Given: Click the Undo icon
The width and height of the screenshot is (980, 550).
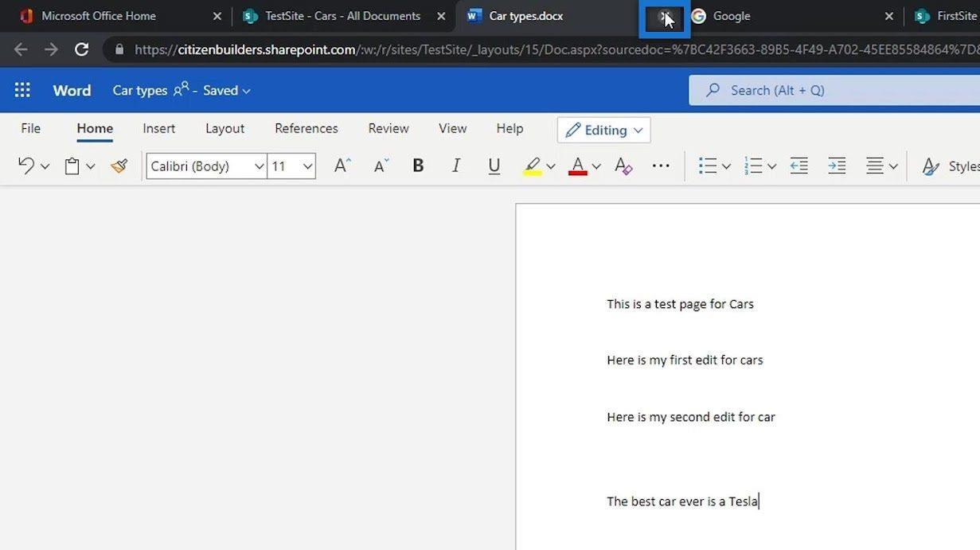Looking at the screenshot, I should pyautogui.click(x=26, y=166).
